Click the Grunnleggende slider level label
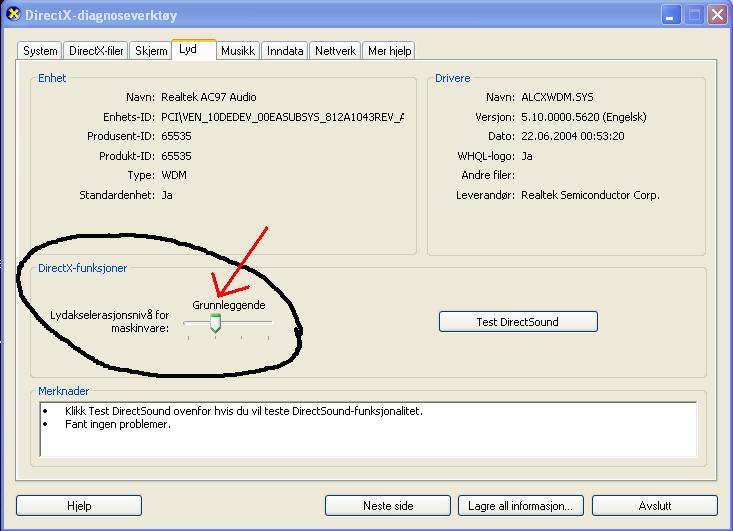Image resolution: width=733 pixels, height=531 pixels. pyautogui.click(x=229, y=305)
